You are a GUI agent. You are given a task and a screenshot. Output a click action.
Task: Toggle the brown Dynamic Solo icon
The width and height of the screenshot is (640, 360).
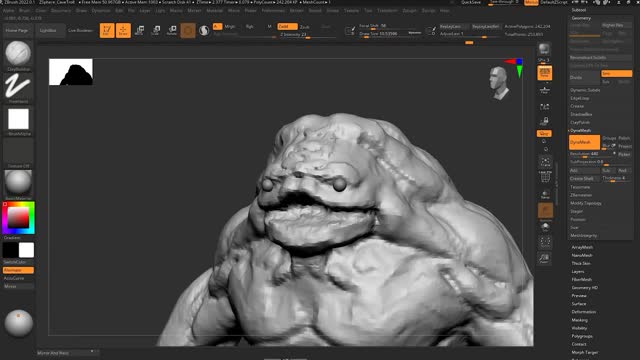545,211
